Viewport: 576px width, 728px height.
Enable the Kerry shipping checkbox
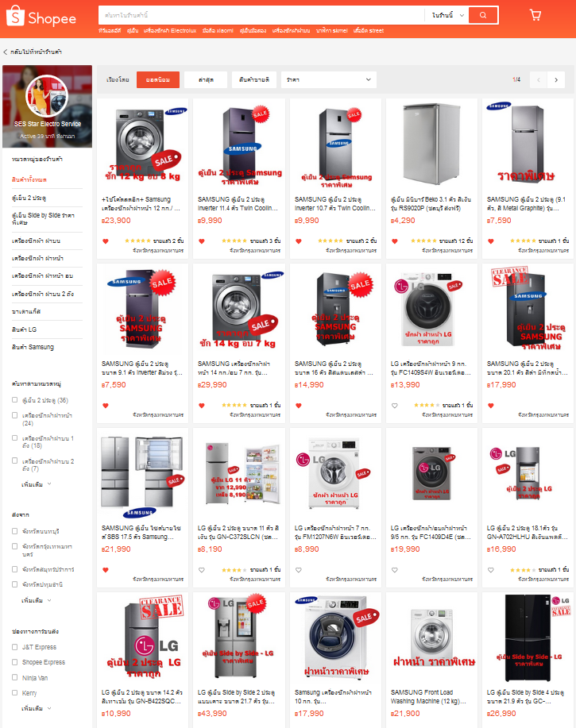(14, 693)
